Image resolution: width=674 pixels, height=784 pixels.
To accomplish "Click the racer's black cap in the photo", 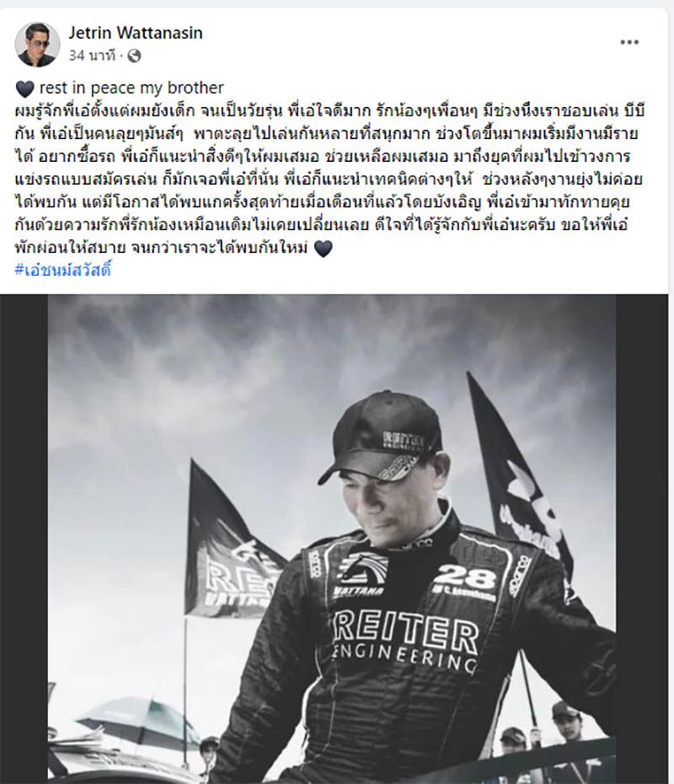I will [x=388, y=436].
